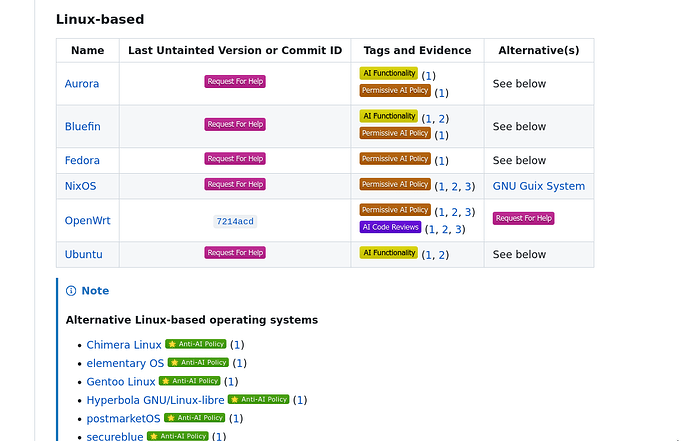690x441 pixels.
Task: Open the OpenWrt link
Action: [87, 220]
